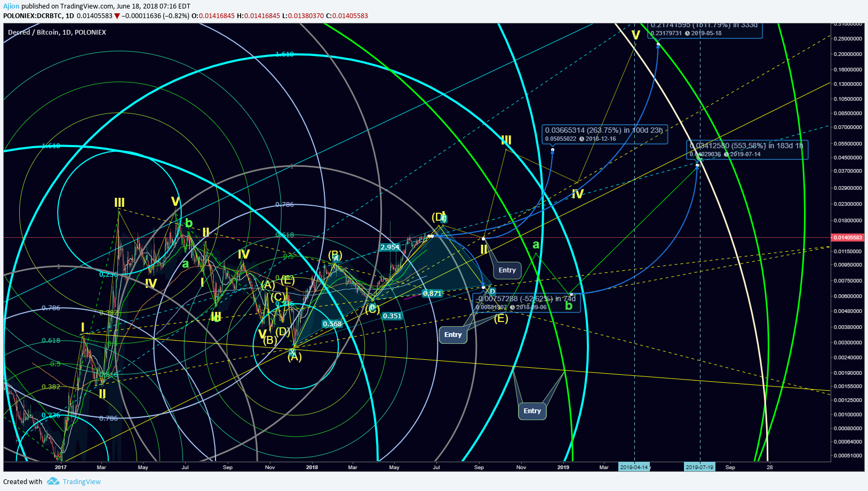Screen dimensions: 868x491
Task: Select the 0.568 ratio label
Action: coord(332,324)
